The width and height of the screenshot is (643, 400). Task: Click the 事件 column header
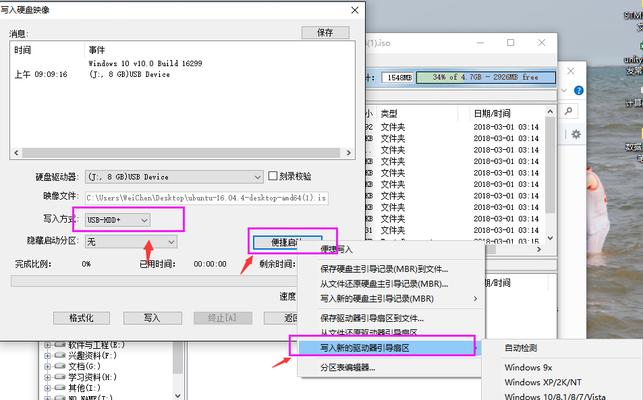pos(97,50)
